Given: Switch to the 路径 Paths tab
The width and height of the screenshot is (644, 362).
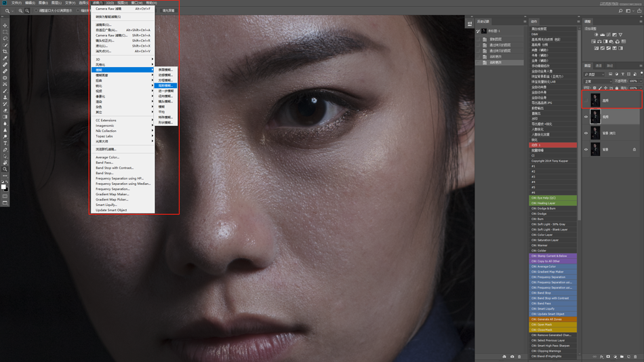Looking at the screenshot, I should pyautogui.click(x=609, y=66).
